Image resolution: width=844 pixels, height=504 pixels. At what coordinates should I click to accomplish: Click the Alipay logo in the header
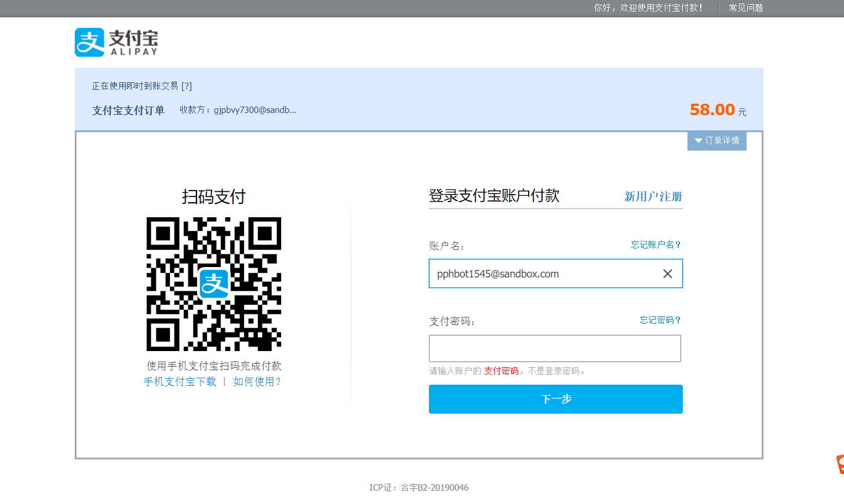click(x=117, y=42)
